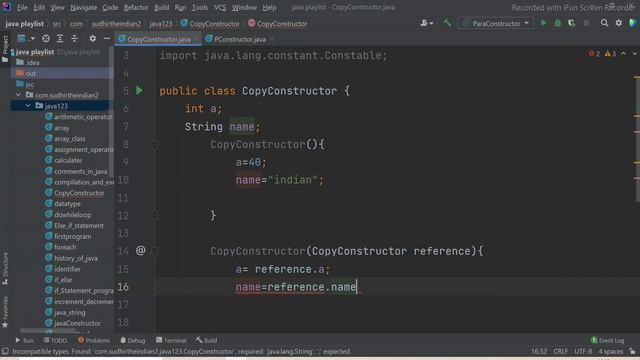Stop the running process icon
Image resolution: width=640 pixels, height=360 pixels.
pos(586,23)
